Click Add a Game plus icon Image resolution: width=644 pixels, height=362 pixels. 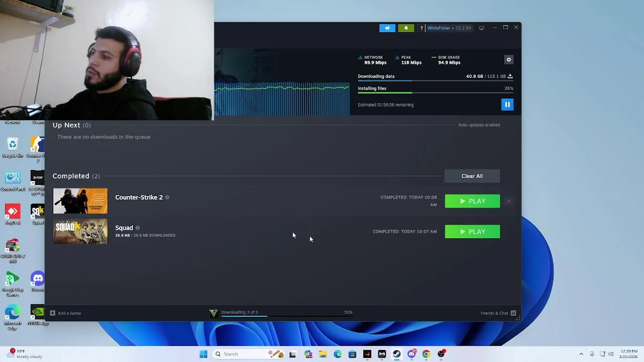pyautogui.click(x=52, y=313)
